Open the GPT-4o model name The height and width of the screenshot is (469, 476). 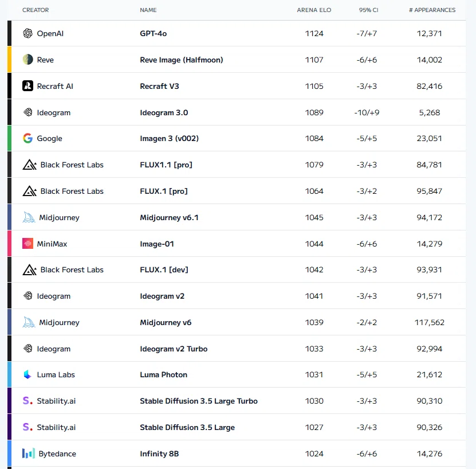(154, 33)
